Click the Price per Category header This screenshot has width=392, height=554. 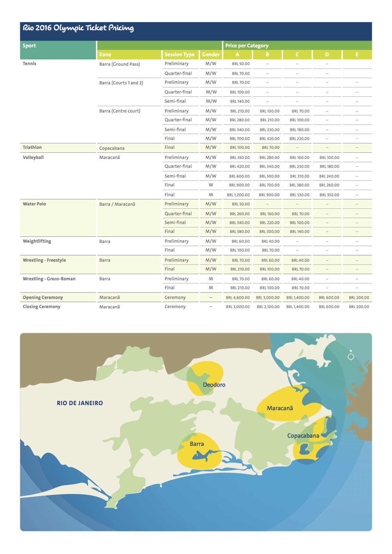click(247, 46)
